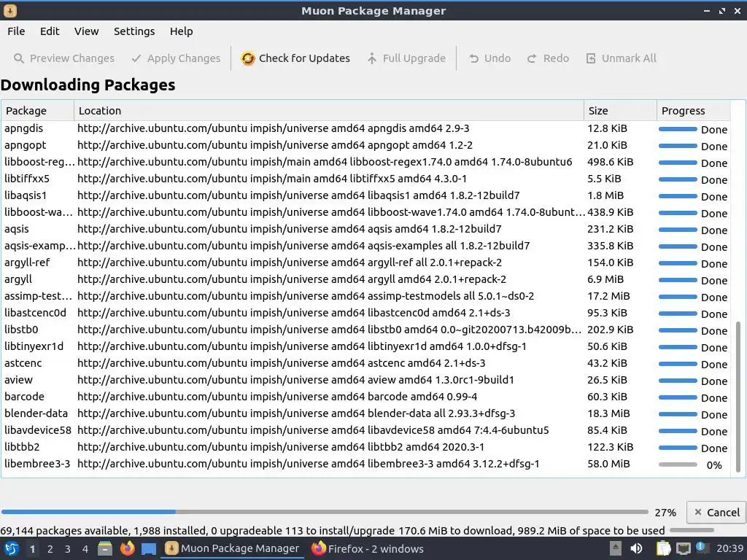This screenshot has width=747, height=560.
Task: Select the libastcenc0d package row
Action: coord(365,314)
